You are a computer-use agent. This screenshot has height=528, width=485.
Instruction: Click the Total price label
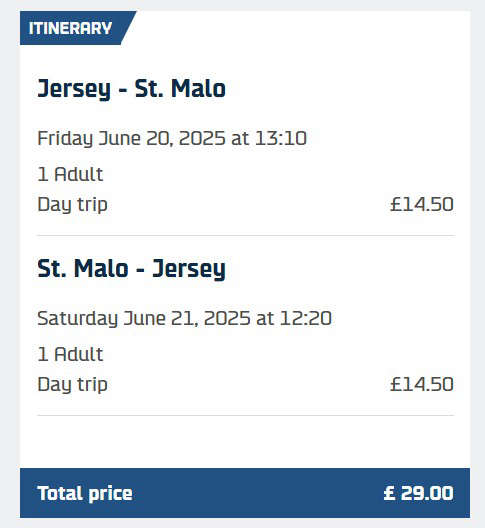point(85,494)
